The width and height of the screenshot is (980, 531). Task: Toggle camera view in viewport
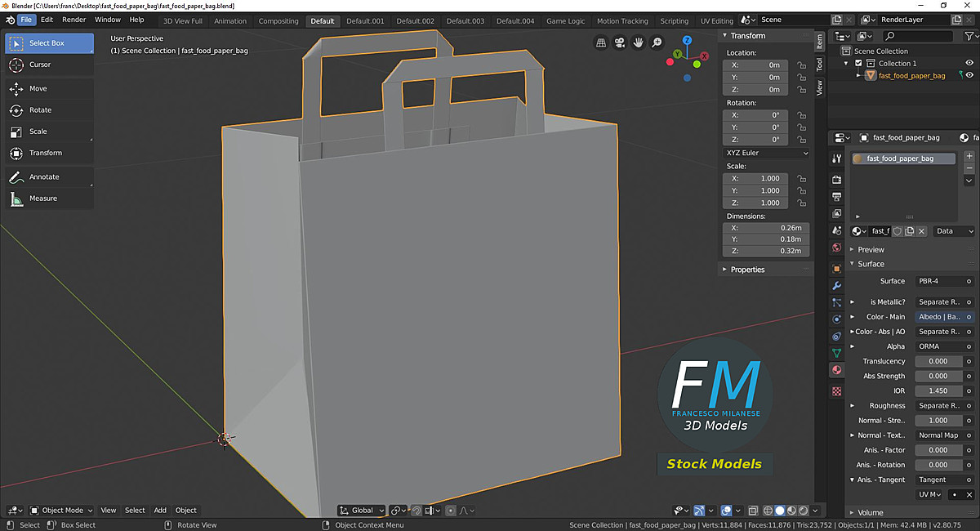(x=620, y=42)
